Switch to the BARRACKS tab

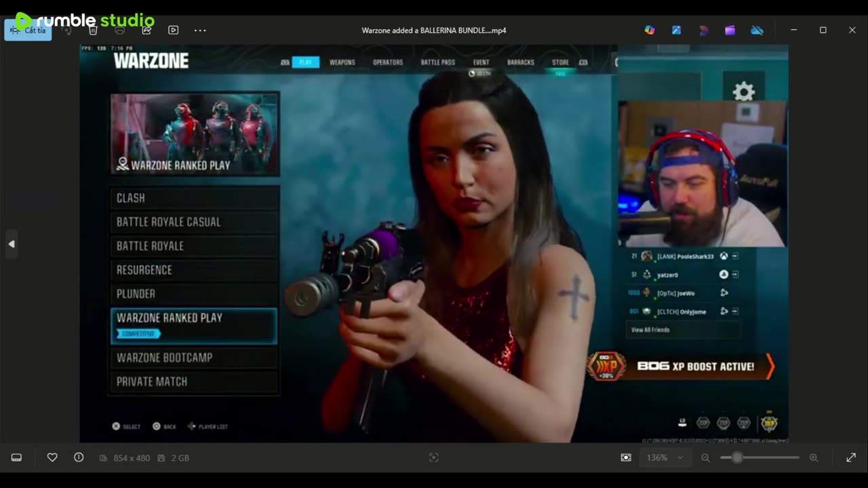coord(521,62)
